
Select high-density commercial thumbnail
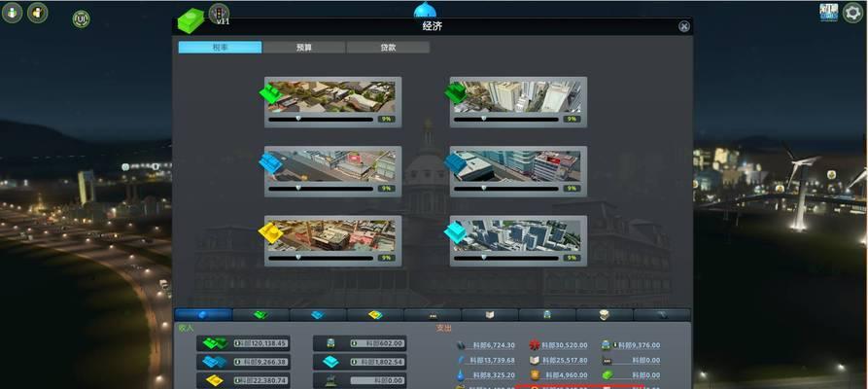point(517,167)
